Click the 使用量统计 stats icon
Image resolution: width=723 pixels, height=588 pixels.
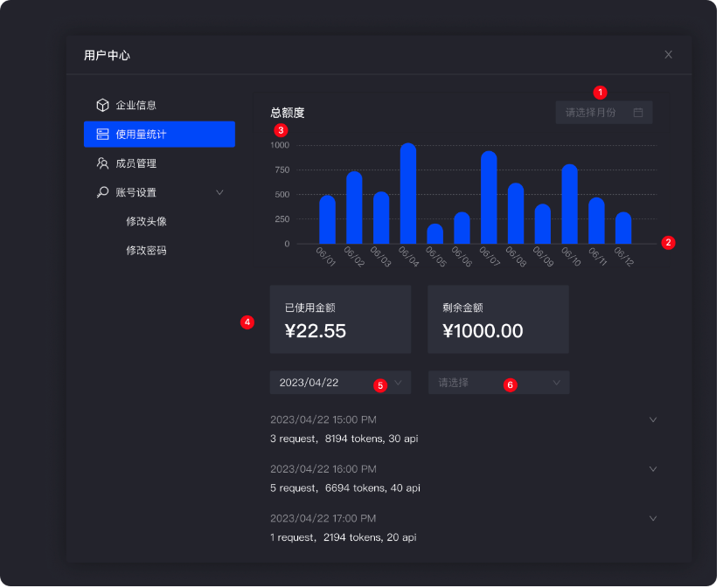click(x=102, y=135)
